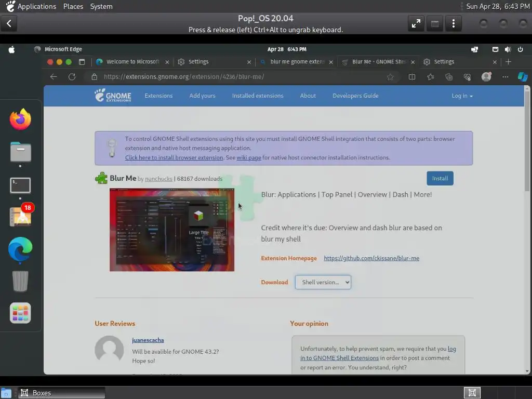Viewport: 532px width, 399px height.
Task: Close the blur me gnome search tab
Action: tap(331, 62)
